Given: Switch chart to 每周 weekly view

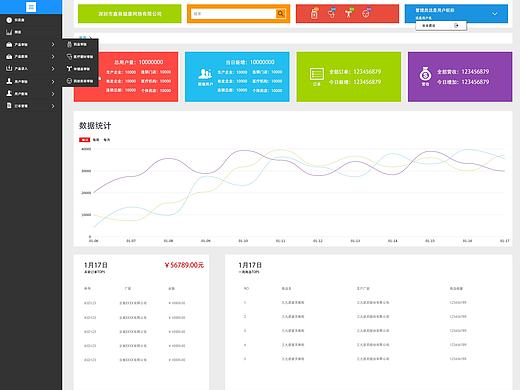Looking at the screenshot, I should pyautogui.click(x=96, y=140).
